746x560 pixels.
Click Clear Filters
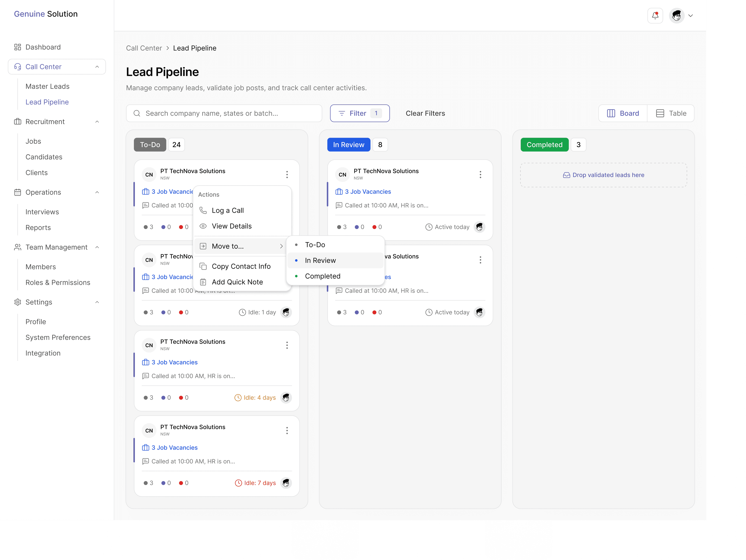[425, 114]
